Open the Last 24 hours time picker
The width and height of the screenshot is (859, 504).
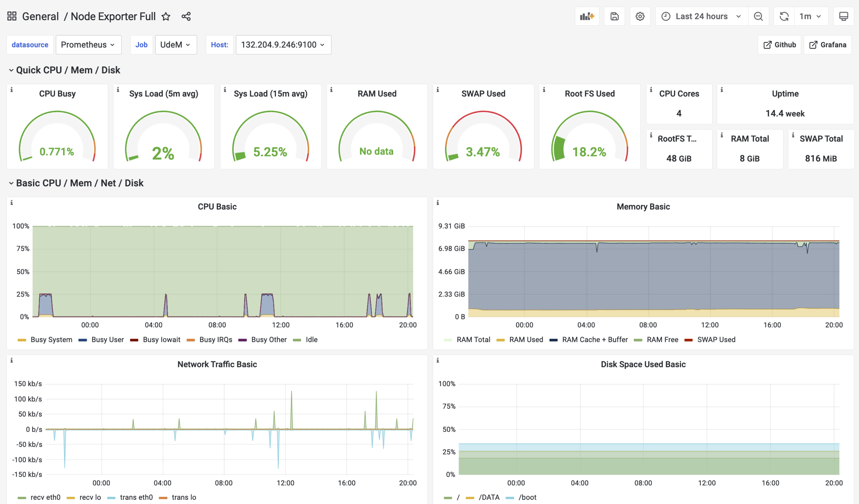[x=701, y=16]
